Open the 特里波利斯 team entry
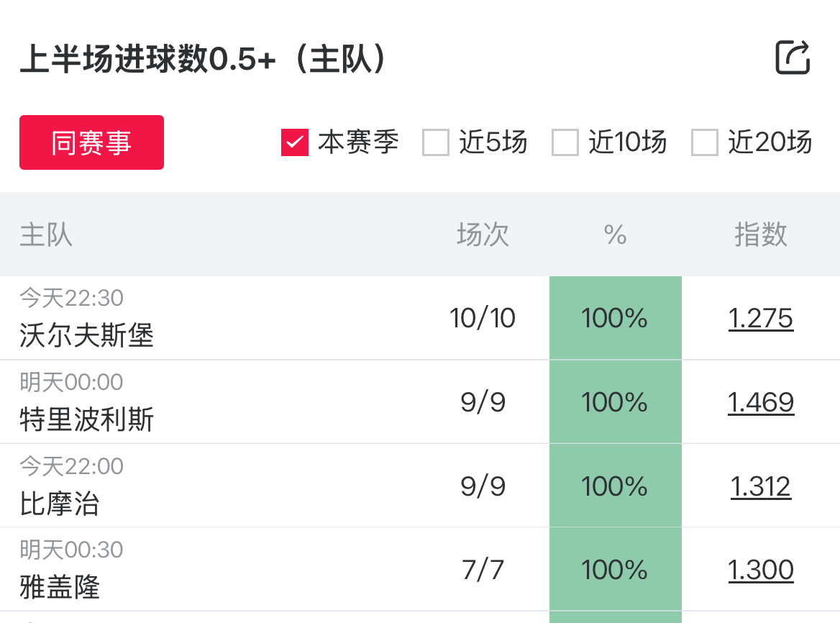This screenshot has width=840, height=623. click(87, 419)
